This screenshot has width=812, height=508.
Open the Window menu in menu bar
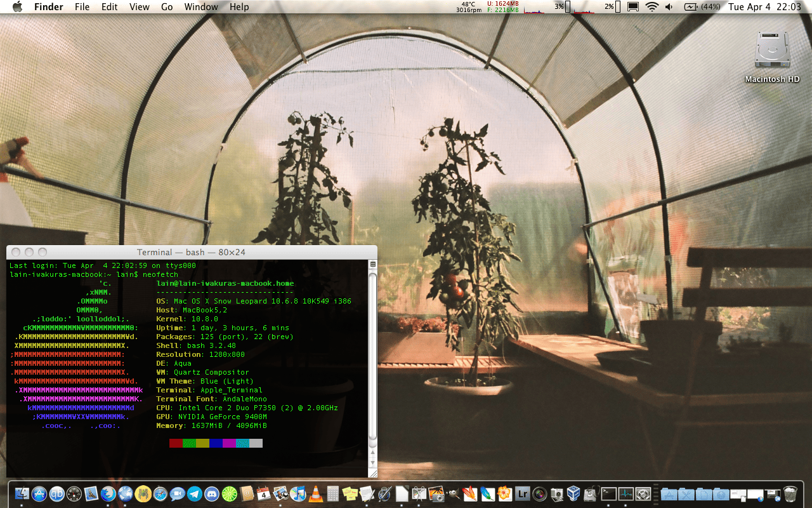[201, 7]
